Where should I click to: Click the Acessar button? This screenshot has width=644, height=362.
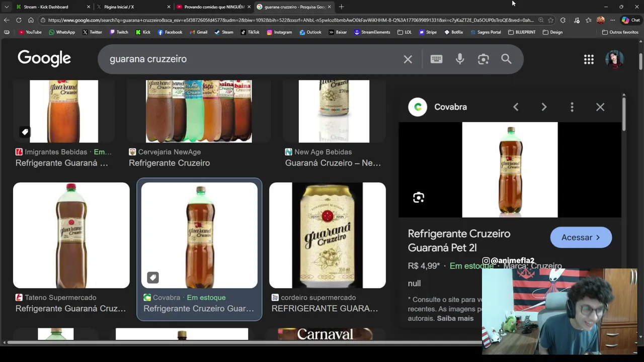tap(581, 237)
